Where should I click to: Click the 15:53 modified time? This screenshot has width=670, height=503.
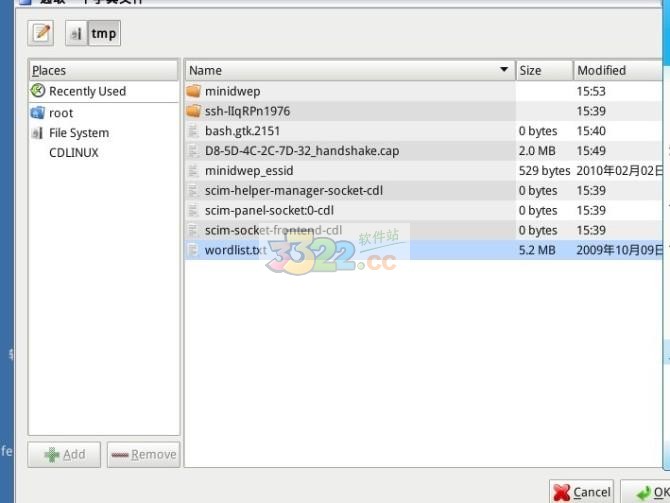pyautogui.click(x=591, y=91)
